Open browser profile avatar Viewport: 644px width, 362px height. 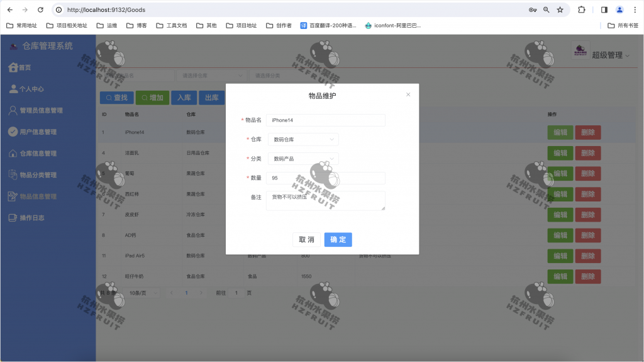click(619, 9)
